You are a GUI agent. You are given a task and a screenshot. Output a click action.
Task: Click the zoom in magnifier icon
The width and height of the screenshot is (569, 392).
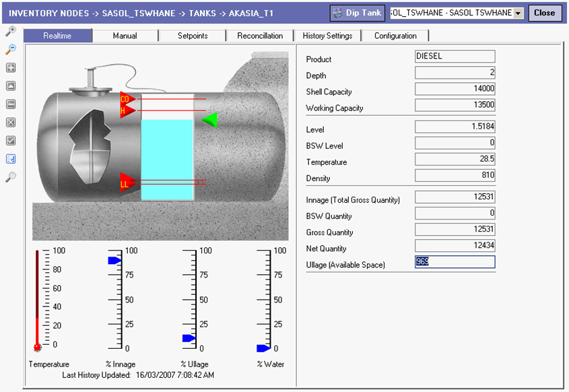click(11, 31)
